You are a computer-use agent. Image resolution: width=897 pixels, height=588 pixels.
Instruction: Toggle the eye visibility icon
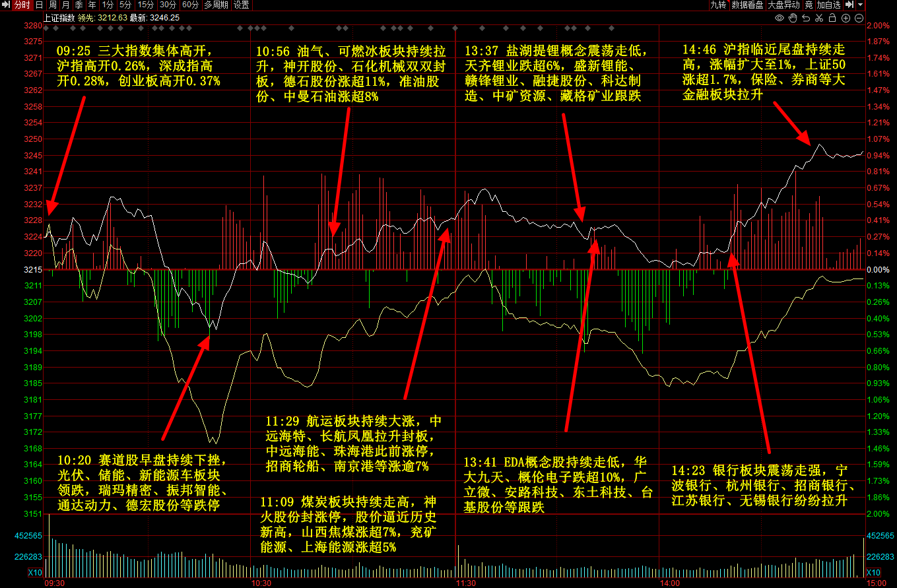779,17
